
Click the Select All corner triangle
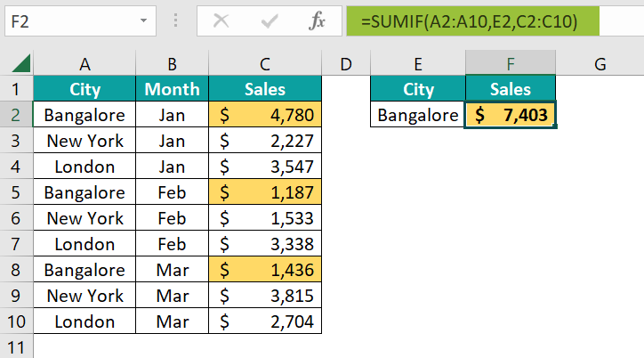pos(21,63)
